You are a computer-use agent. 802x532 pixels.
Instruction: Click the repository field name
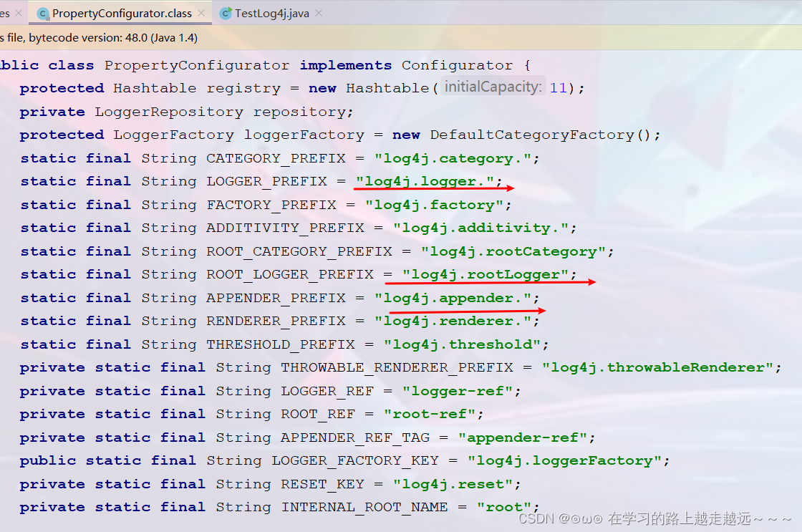tap(299, 112)
